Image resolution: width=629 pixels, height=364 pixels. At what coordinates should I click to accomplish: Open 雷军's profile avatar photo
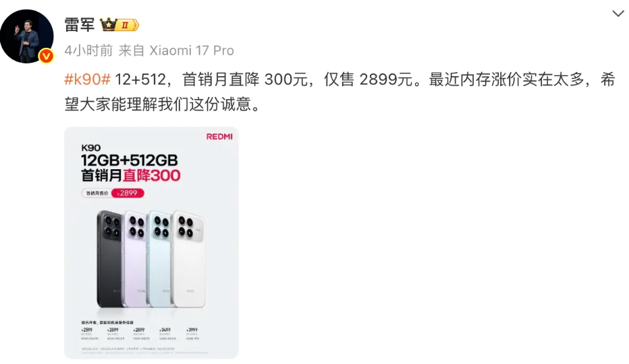(x=27, y=36)
